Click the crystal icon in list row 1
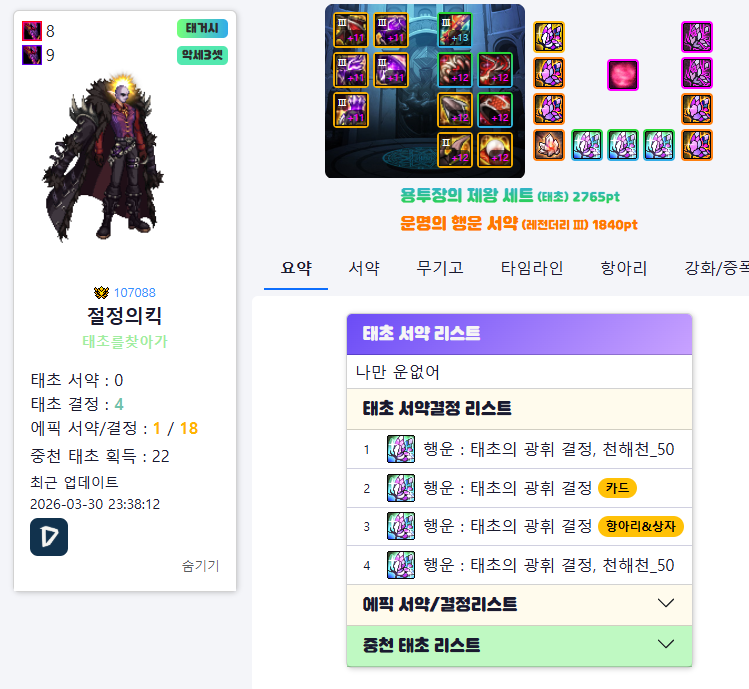The height and width of the screenshot is (689, 749). (x=401, y=449)
